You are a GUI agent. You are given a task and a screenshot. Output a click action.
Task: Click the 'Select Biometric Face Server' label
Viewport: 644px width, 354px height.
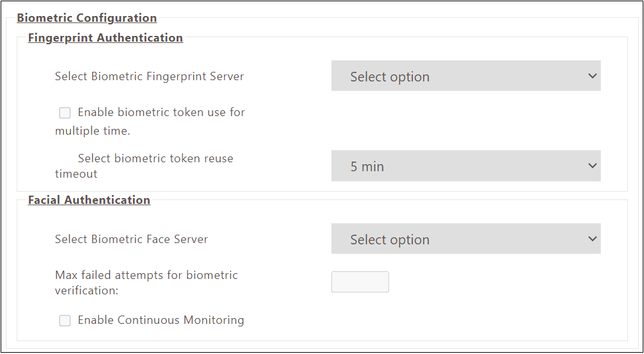tap(131, 239)
